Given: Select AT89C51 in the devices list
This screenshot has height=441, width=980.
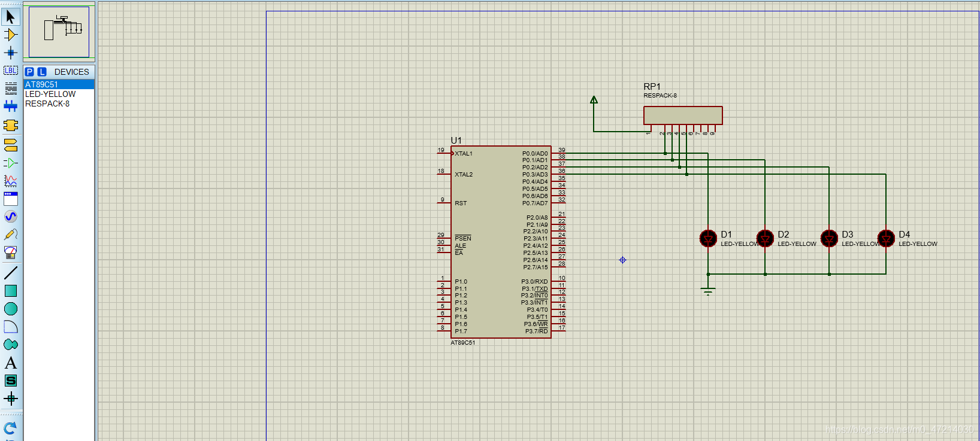Looking at the screenshot, I should point(42,84).
